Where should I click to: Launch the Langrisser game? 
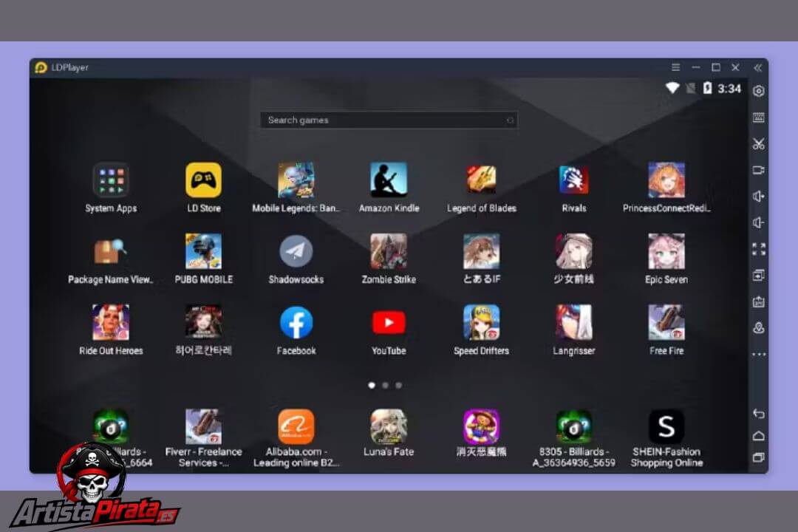(574, 323)
